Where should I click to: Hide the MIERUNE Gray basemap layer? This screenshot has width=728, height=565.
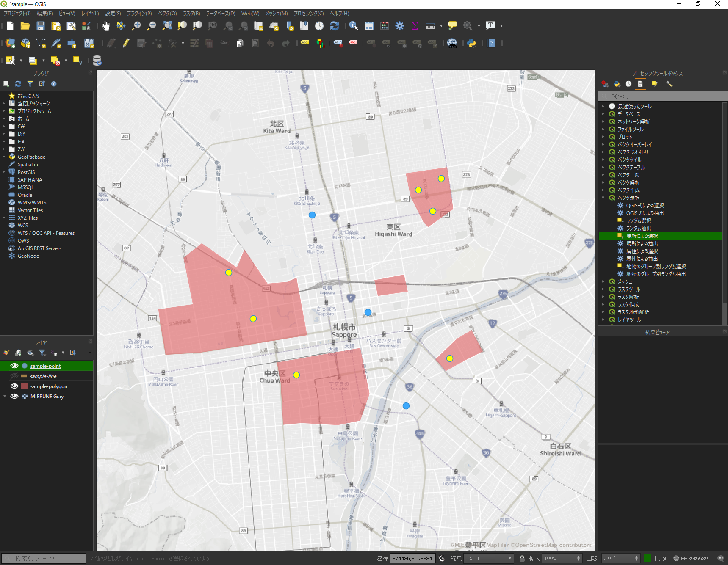pos(14,396)
